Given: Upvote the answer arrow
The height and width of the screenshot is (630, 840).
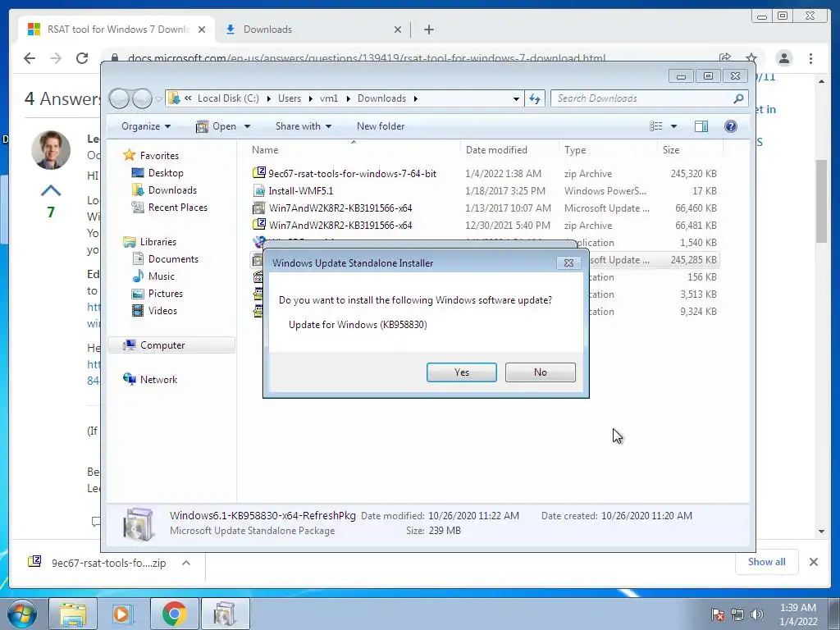Looking at the screenshot, I should coord(51,190).
